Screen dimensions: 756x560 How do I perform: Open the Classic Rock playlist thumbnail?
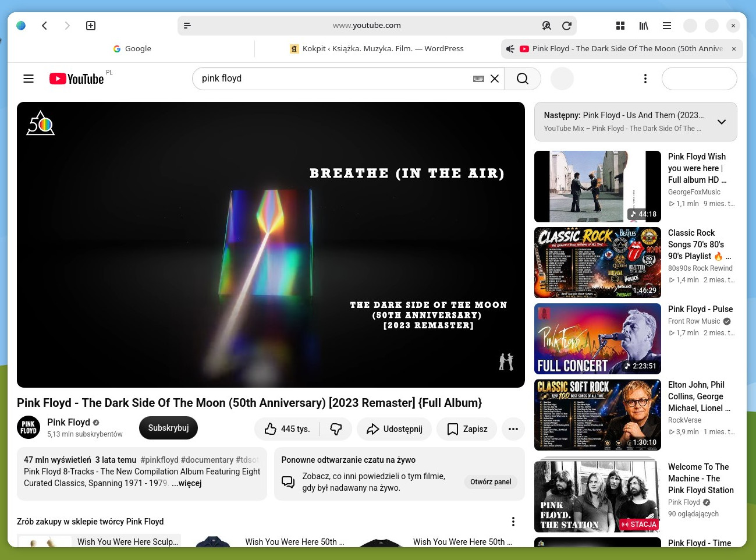pyautogui.click(x=598, y=263)
